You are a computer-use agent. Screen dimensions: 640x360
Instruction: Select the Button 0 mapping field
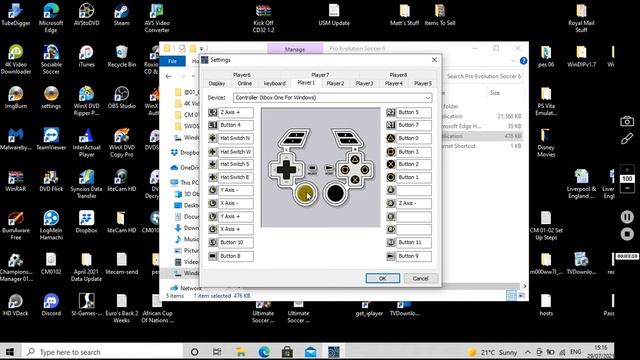414,138
